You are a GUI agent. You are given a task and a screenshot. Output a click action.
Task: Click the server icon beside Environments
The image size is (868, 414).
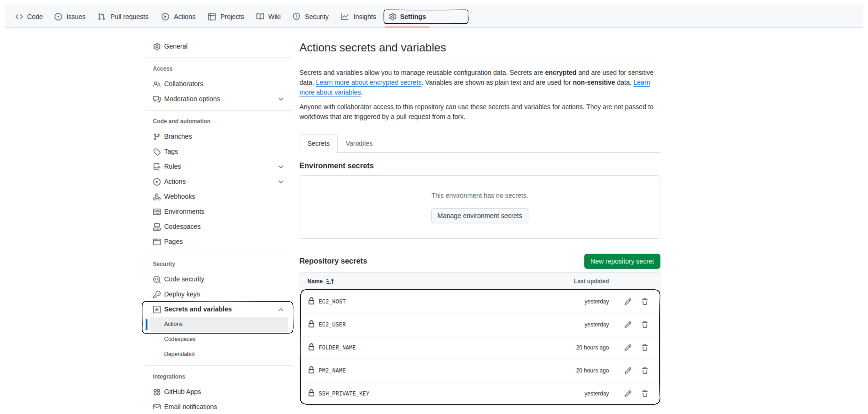pos(157,211)
